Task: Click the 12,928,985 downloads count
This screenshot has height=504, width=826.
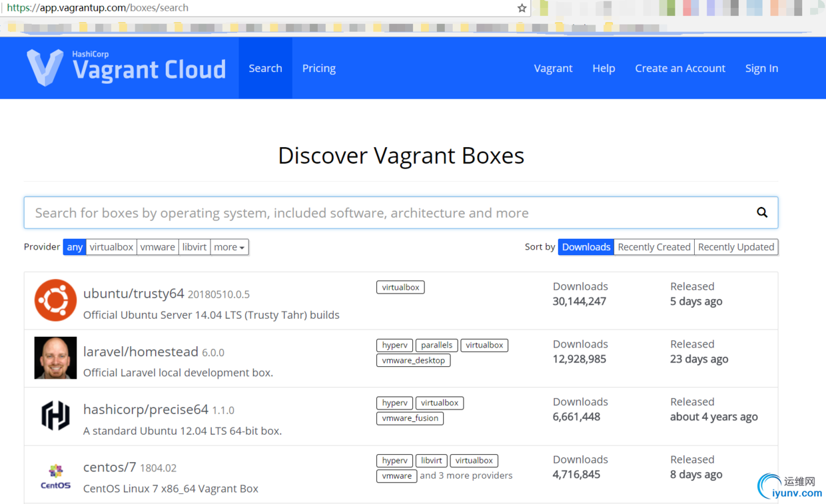Action: pos(579,359)
